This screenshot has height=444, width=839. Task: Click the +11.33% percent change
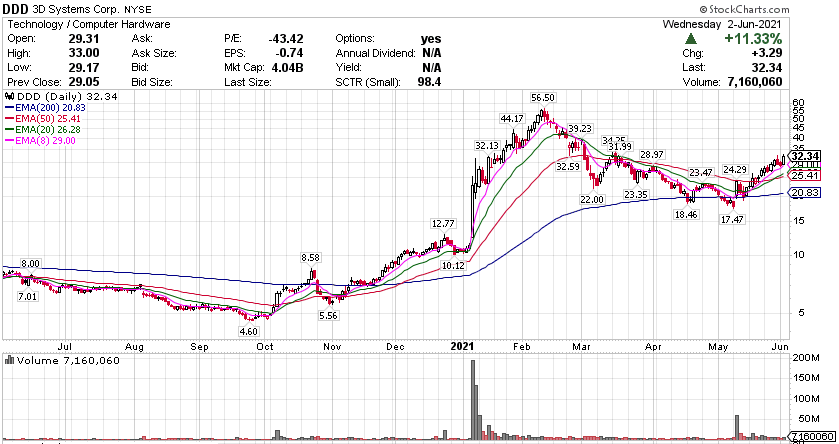[753, 39]
